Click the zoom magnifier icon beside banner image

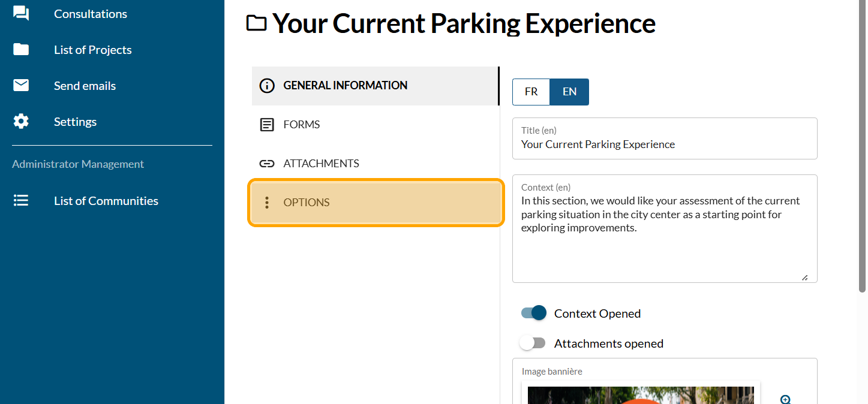click(785, 399)
